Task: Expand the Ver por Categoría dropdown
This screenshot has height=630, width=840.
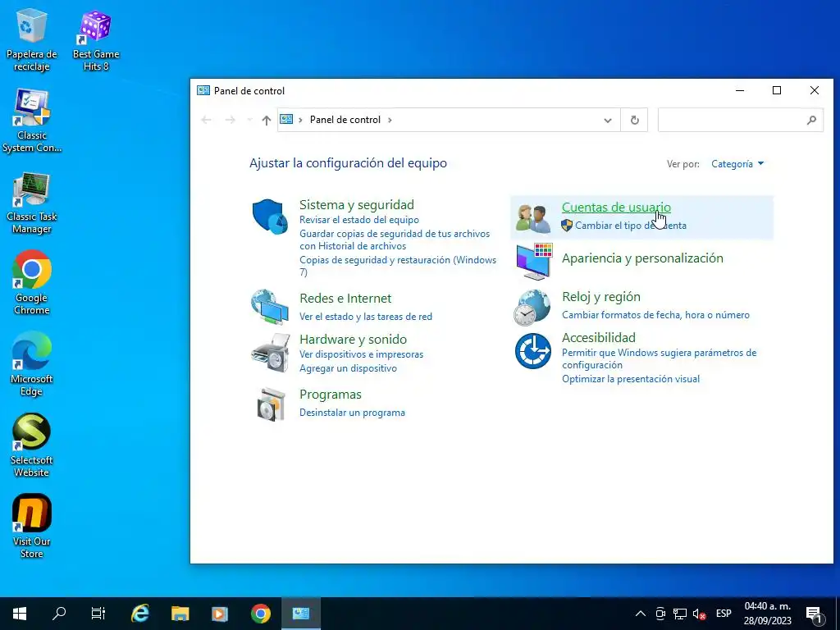Action: [737, 164]
